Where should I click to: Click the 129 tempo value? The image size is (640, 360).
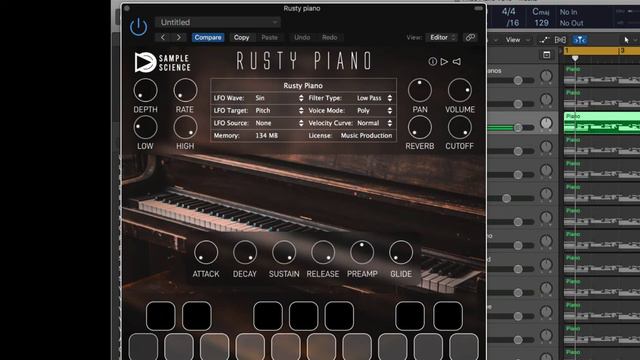(x=541, y=23)
